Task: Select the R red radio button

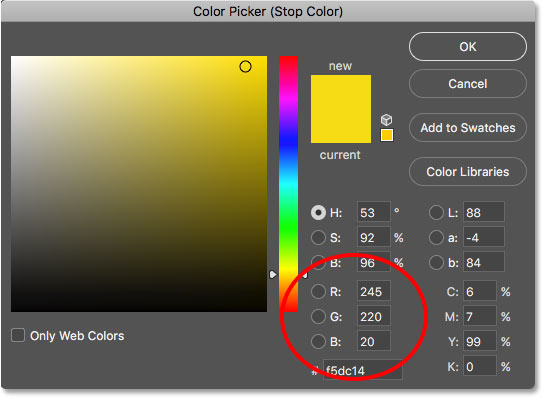Action: (x=318, y=292)
